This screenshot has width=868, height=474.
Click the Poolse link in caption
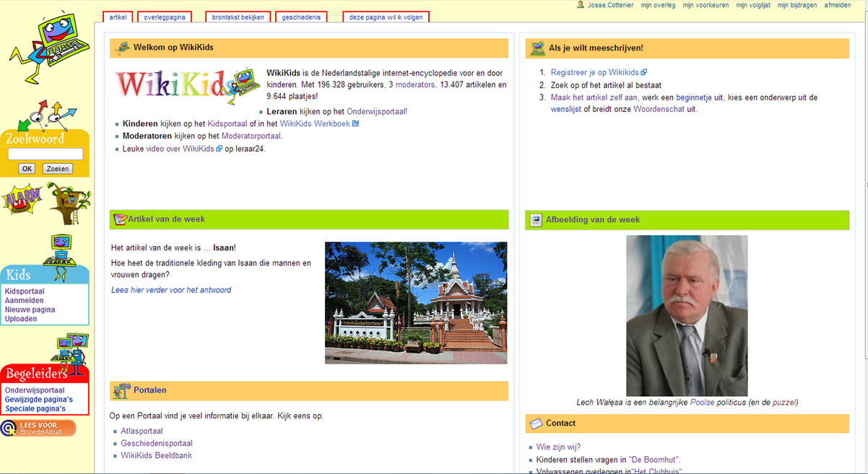pos(703,403)
